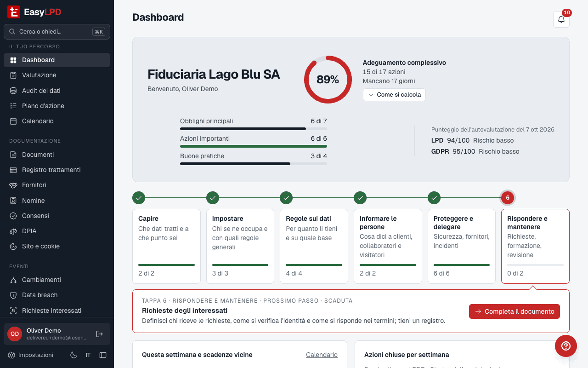Go to Audit dei dati
This screenshot has height=368, width=588.
point(57,91)
